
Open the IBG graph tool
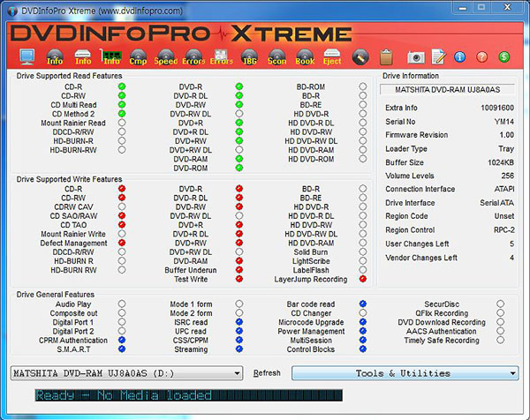[x=249, y=56]
